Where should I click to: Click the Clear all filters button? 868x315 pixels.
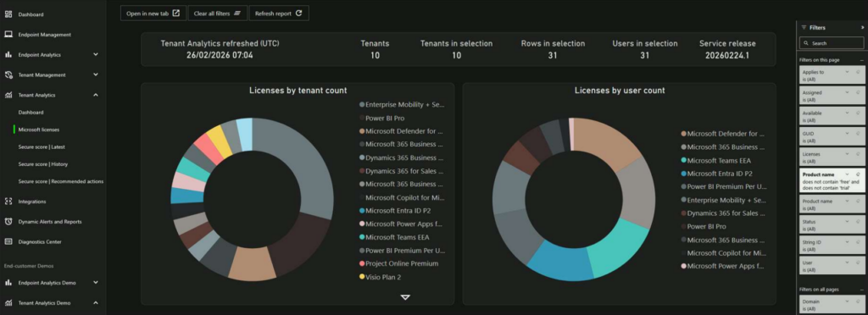(x=218, y=14)
